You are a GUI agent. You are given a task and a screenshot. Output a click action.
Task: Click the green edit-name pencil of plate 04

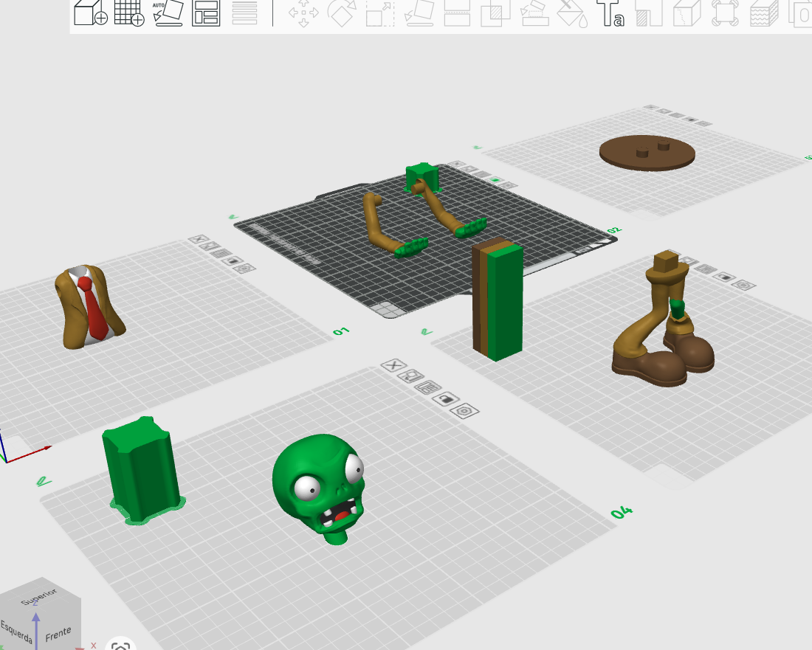[44, 482]
